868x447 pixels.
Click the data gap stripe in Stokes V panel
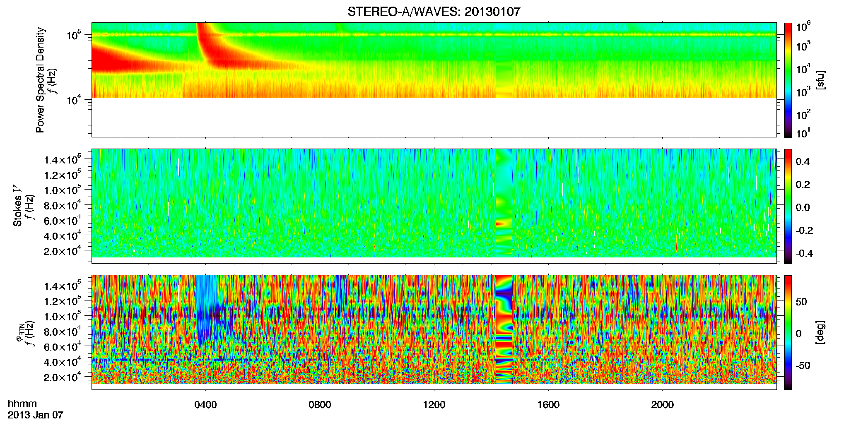click(504, 203)
